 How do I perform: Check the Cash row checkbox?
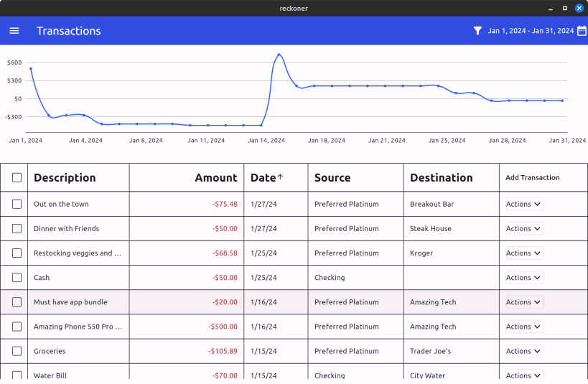(17, 278)
